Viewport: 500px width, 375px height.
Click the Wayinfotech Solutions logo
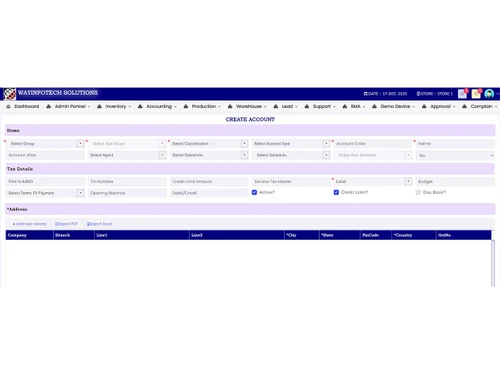click(x=10, y=94)
